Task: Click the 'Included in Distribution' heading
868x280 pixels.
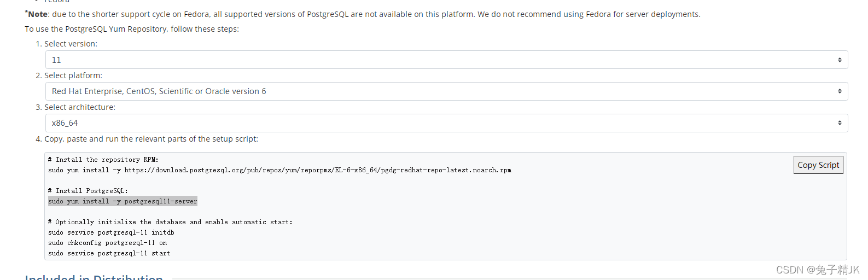Action: point(94,277)
